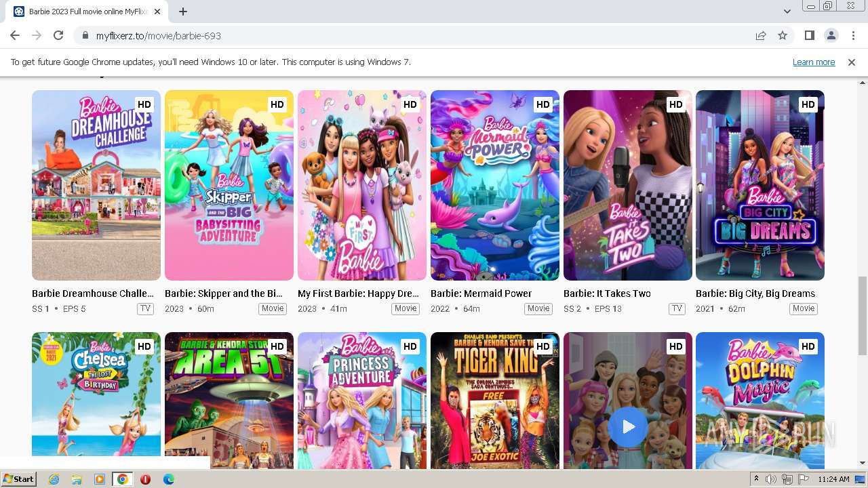Reload the current page
The image size is (868, 488).
coord(58,35)
